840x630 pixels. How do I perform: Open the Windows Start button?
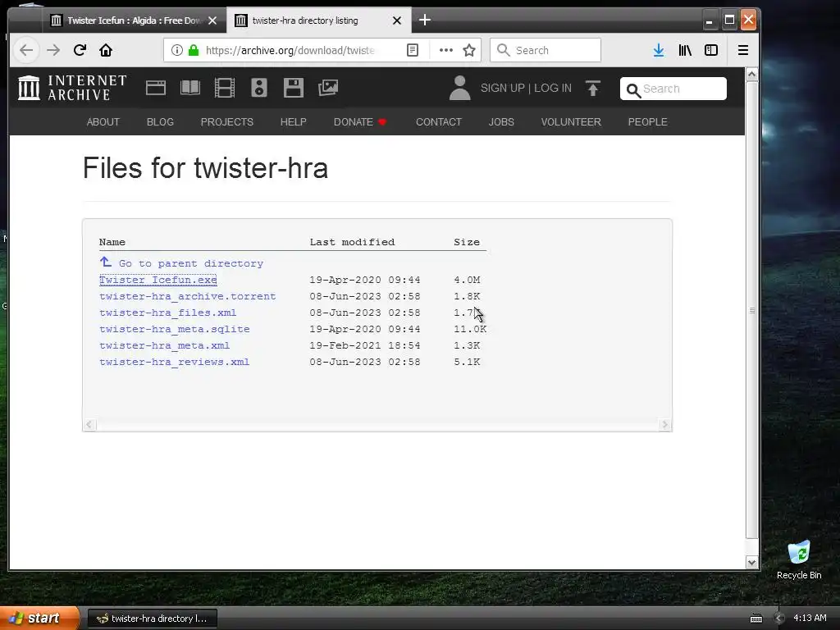(39, 619)
